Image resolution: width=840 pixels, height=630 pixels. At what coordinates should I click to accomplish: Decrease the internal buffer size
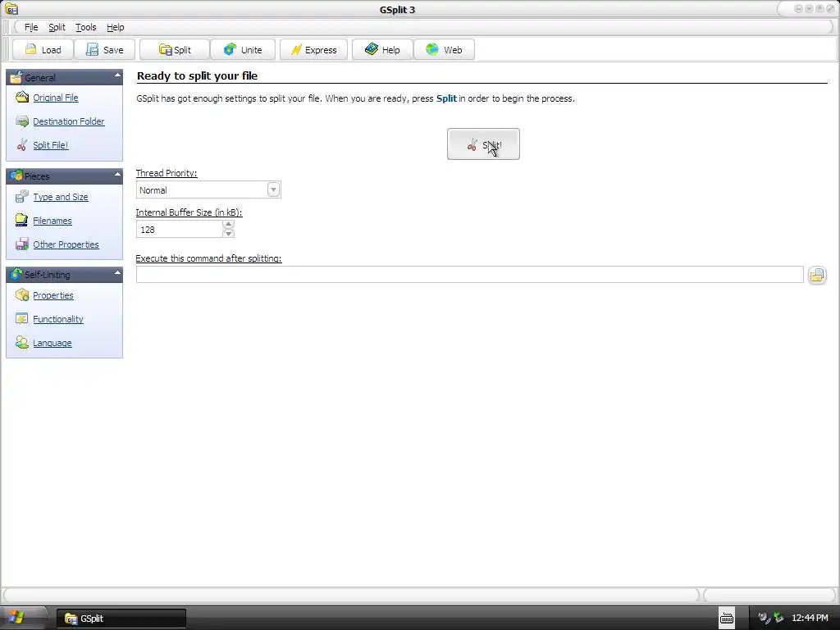pos(228,234)
